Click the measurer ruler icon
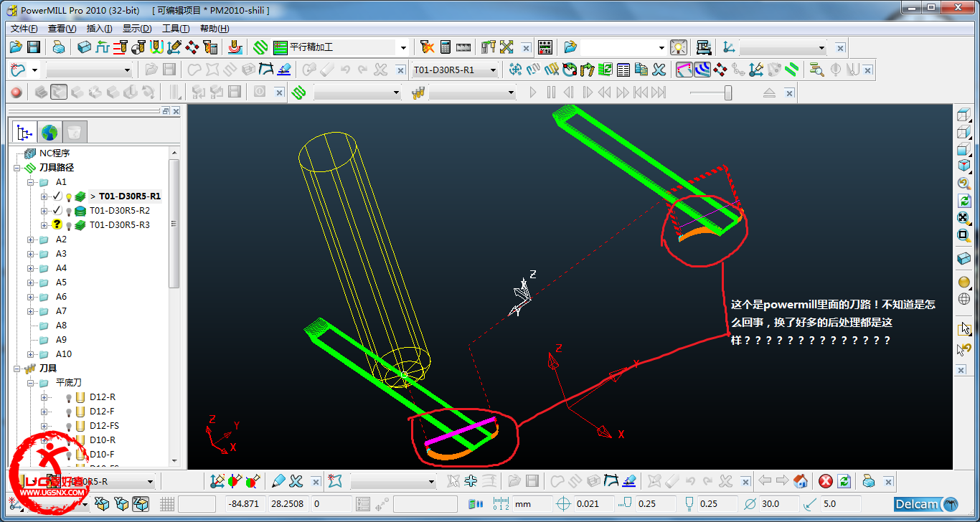The image size is (980, 522). [x=463, y=47]
